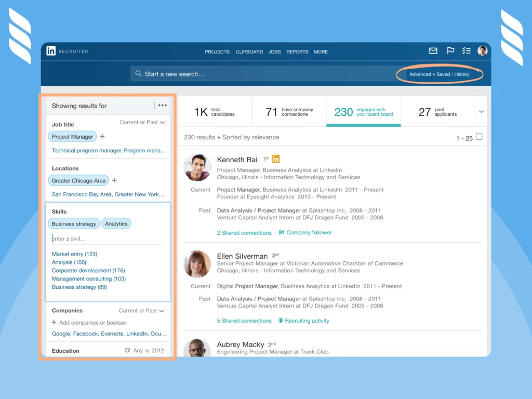Viewport: 532px width, 399px height.
Task: Open the Projects menu
Action: coord(217,51)
